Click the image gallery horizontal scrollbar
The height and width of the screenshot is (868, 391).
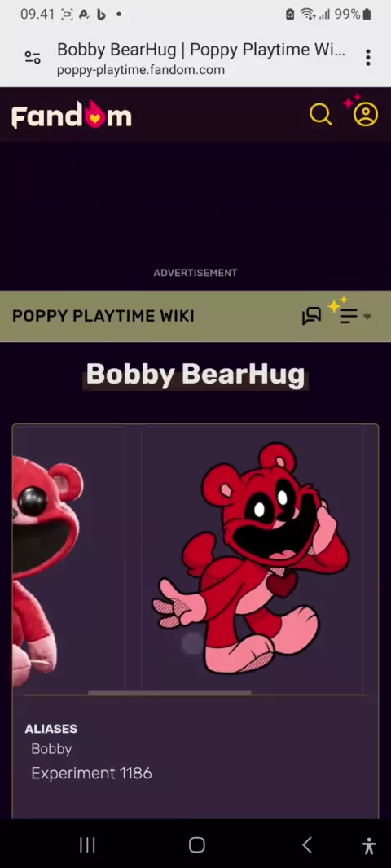pyautogui.click(x=169, y=692)
